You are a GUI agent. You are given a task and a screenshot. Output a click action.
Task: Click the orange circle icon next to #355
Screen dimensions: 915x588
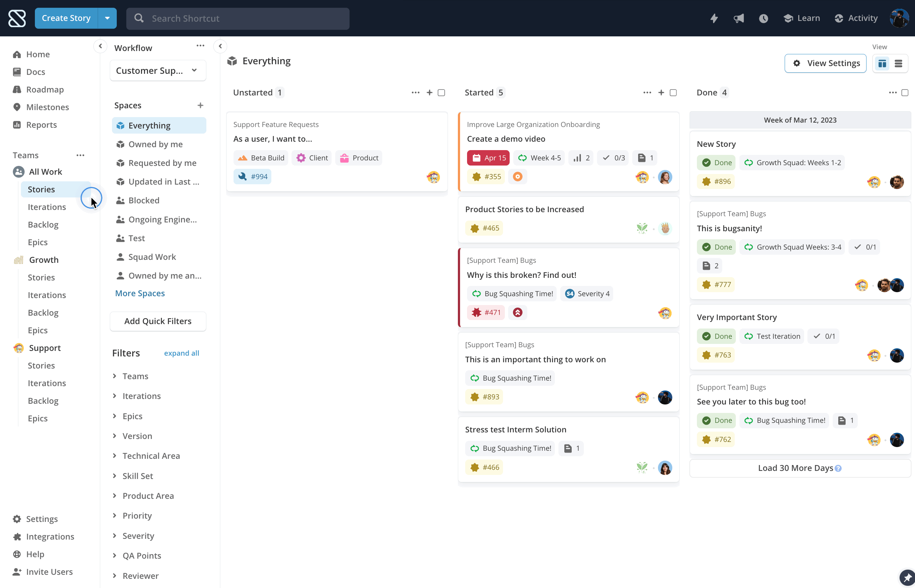pyautogui.click(x=517, y=177)
